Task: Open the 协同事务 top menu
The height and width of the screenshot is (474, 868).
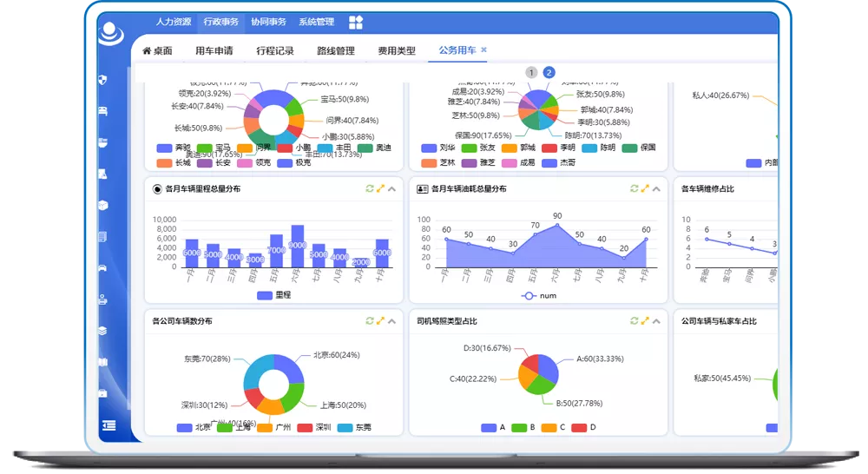Action: [268, 23]
